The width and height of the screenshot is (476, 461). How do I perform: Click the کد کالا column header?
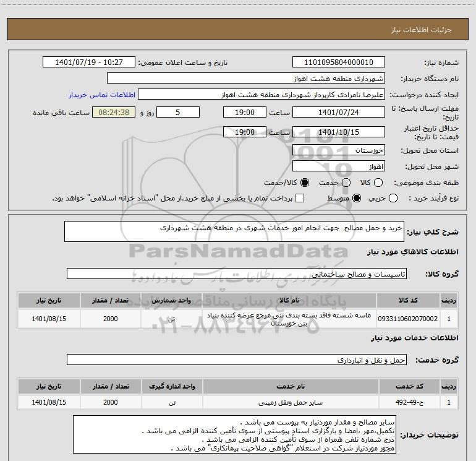pos(408,300)
